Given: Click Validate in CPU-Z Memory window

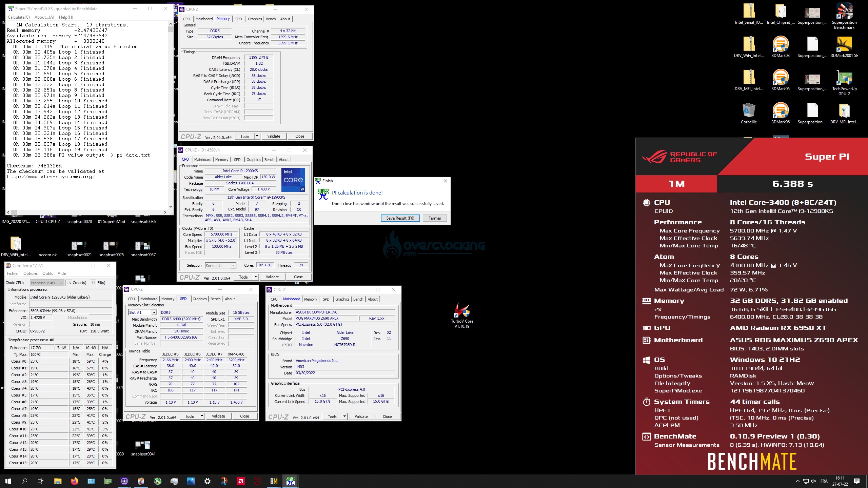Looking at the screenshot, I should pyautogui.click(x=274, y=136).
